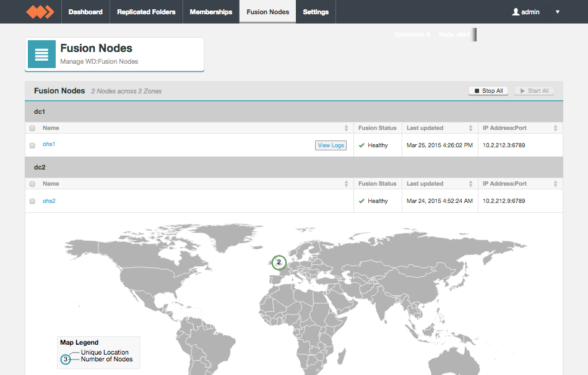This screenshot has width=588, height=375.
Task: Click the map node cluster marker labeled 2
Action: coord(279,262)
